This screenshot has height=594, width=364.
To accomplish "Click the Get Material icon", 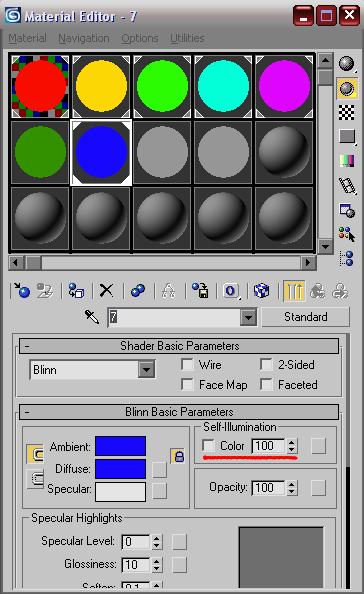I will [x=22, y=291].
